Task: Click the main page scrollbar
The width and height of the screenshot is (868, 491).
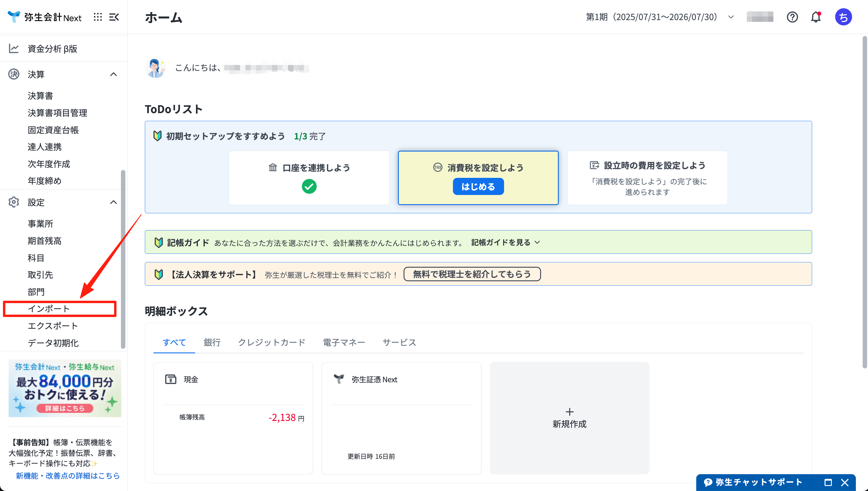Action: [864, 202]
